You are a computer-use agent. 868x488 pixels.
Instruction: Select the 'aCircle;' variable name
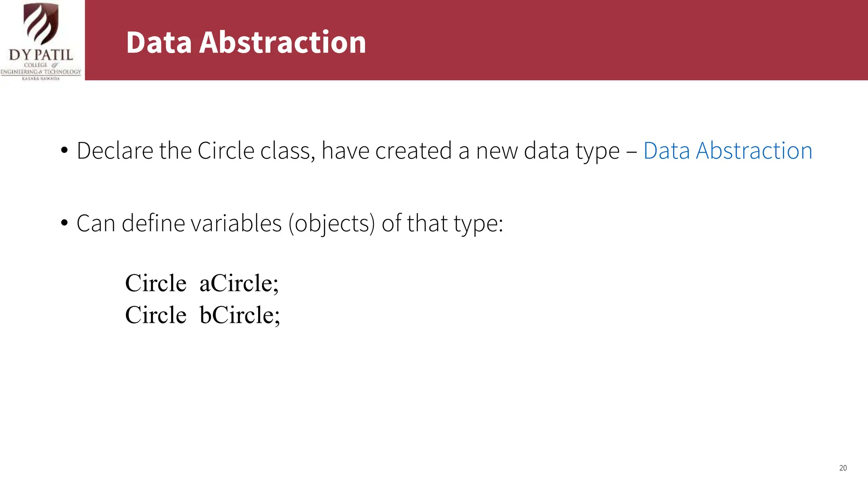click(239, 283)
